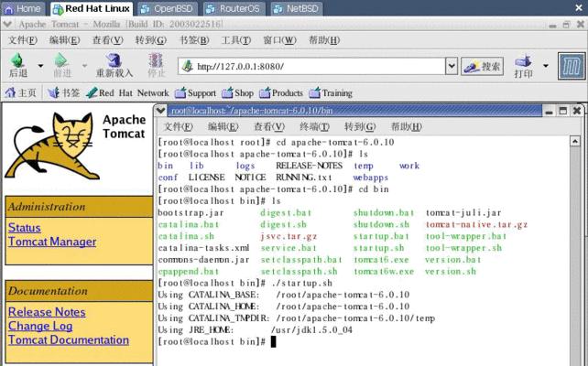This screenshot has width=588, height=366.
Task: Click the URL field showing http://127.0.0.1:8080/
Action: pos(312,66)
